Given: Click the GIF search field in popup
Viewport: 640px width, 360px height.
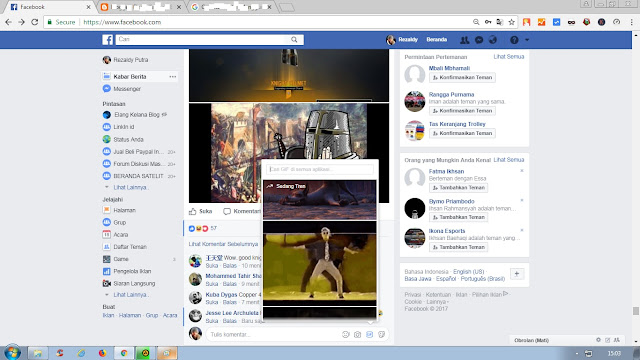Looking at the screenshot, I should (320, 169).
